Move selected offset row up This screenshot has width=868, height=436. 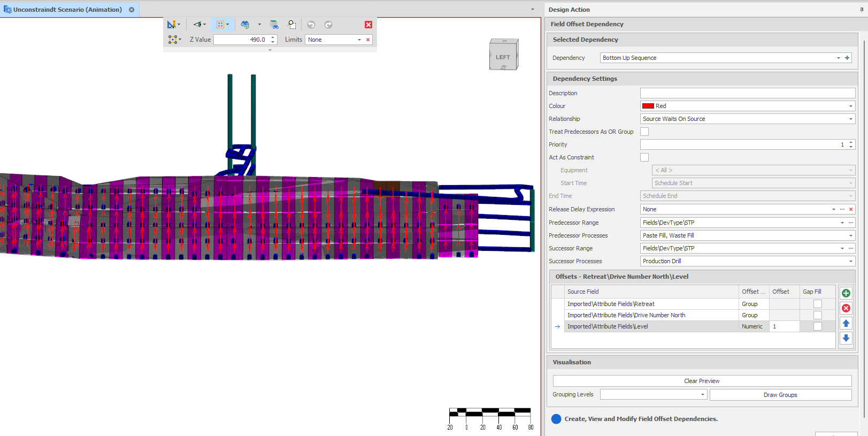click(846, 323)
